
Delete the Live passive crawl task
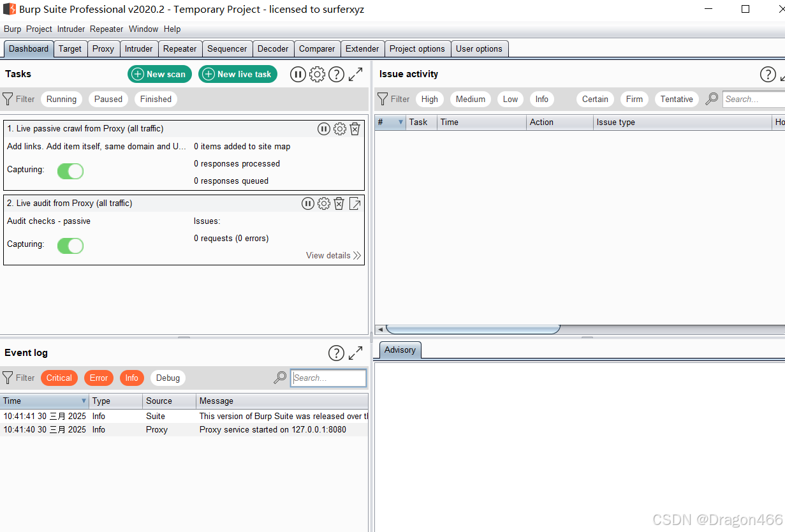click(x=355, y=129)
